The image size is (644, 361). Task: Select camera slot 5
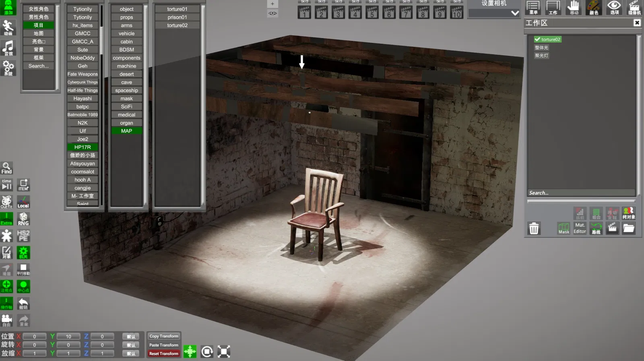pyautogui.click(x=372, y=12)
